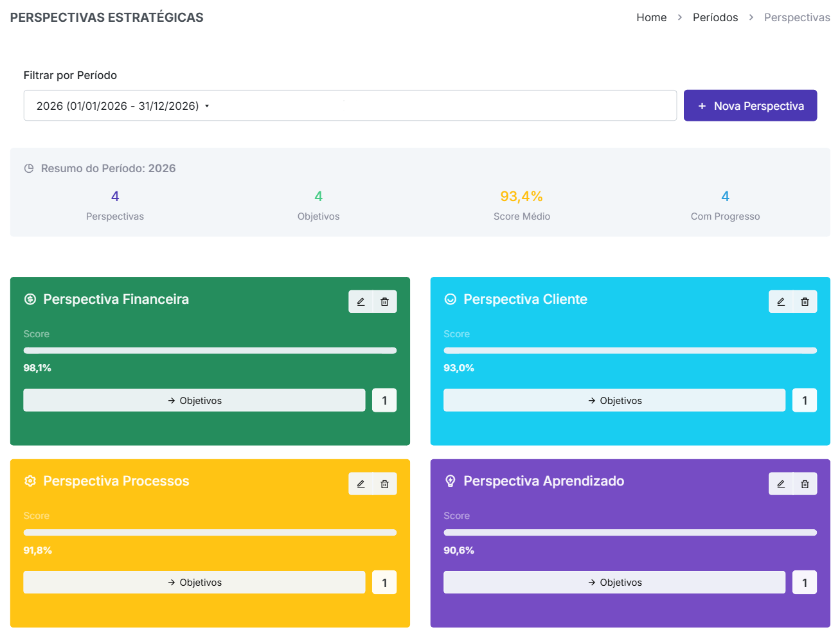This screenshot has height=641, width=840.
Task: Click the Resumo do Período: 2026 heading
Action: click(x=109, y=168)
